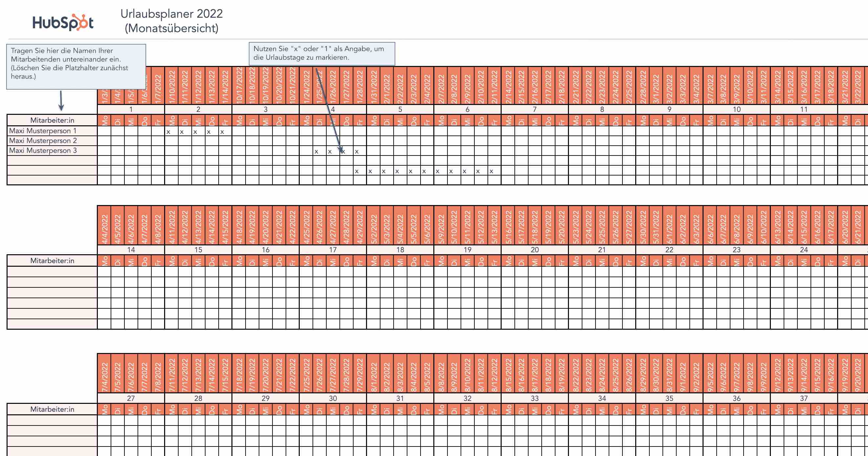Click the HubSpot logo
868x456 pixels.
[63, 22]
